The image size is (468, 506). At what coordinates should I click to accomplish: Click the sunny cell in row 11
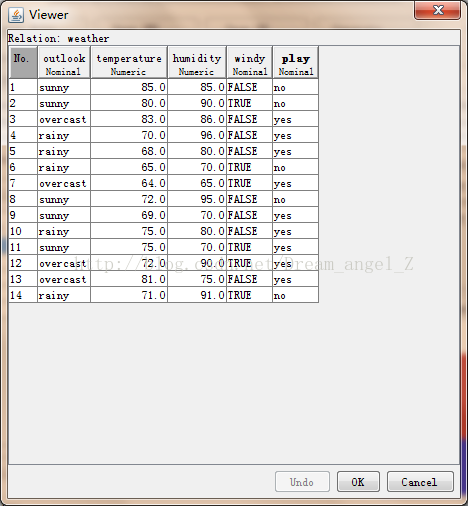64,247
